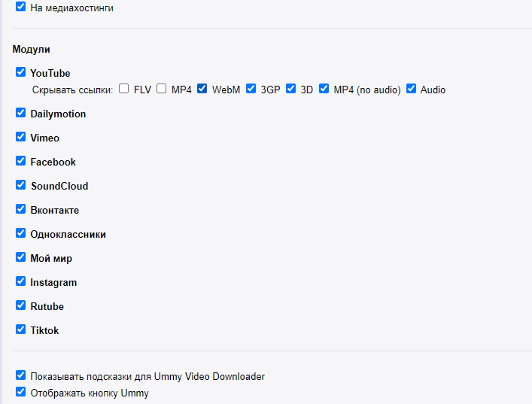Uncheck the Одноклассники module
The width and height of the screenshot is (532, 404).
tap(21, 233)
